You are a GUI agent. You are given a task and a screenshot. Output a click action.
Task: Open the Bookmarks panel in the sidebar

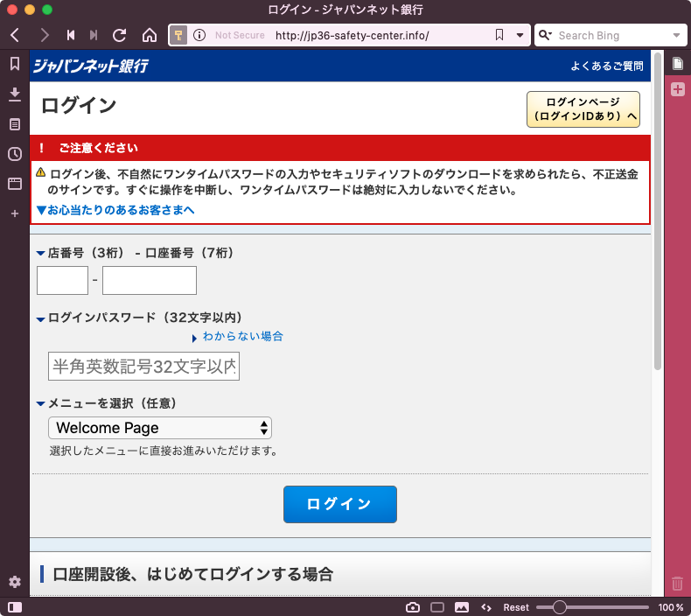[x=15, y=64]
